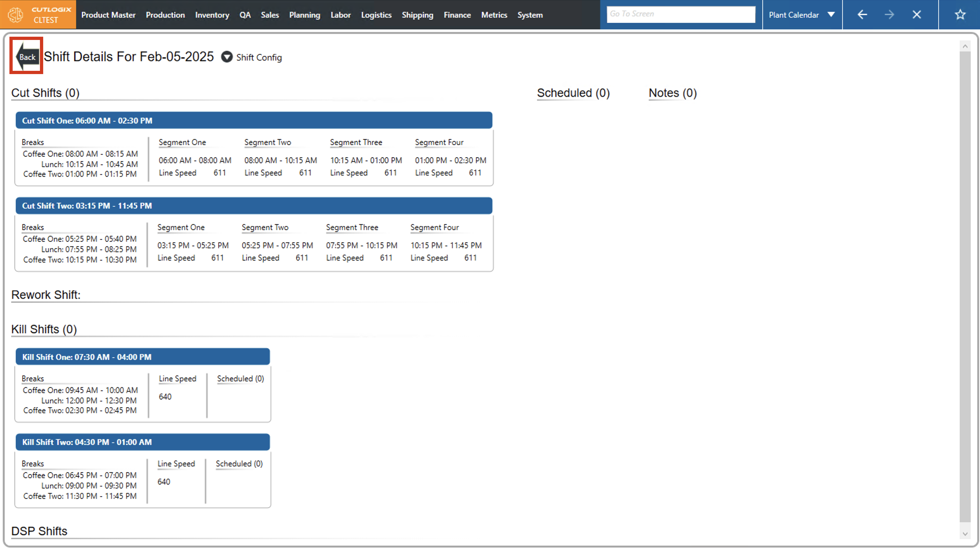Open the Finance menu
The image size is (980, 549).
[x=457, y=15]
